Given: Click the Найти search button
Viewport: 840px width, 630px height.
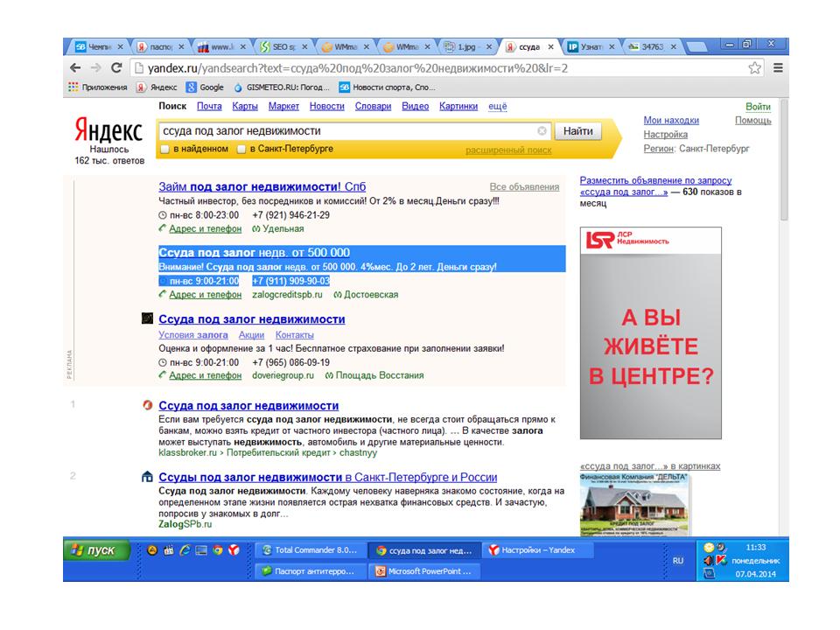Looking at the screenshot, I should pos(578,130).
